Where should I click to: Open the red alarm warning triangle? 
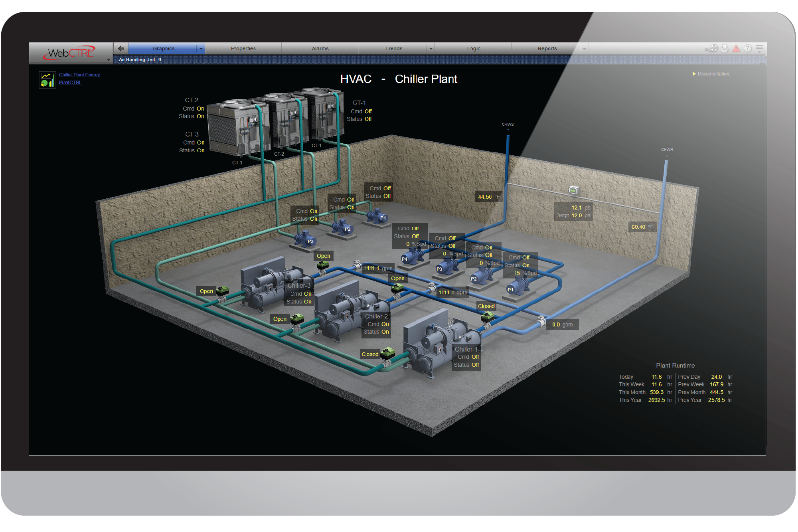pos(736,48)
